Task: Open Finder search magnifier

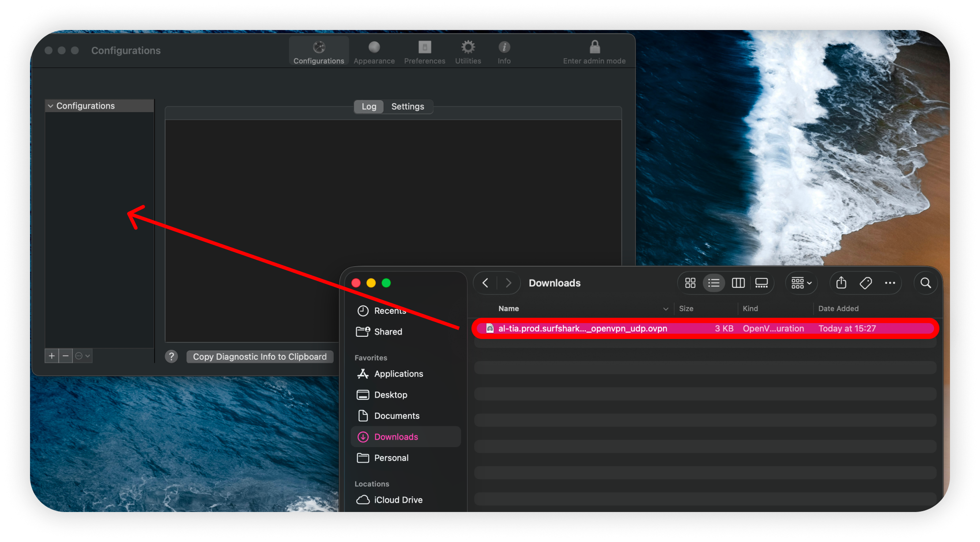Action: tap(926, 283)
